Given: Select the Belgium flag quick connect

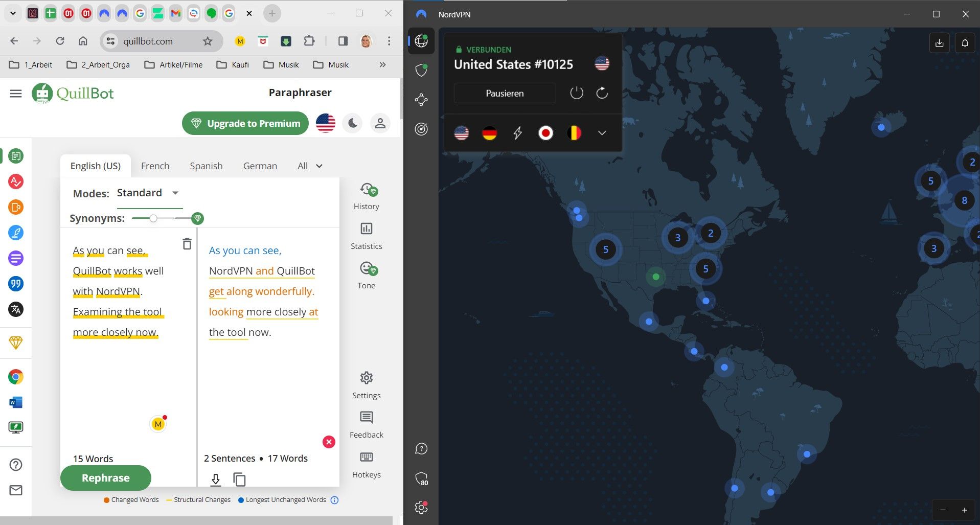Looking at the screenshot, I should (x=574, y=133).
